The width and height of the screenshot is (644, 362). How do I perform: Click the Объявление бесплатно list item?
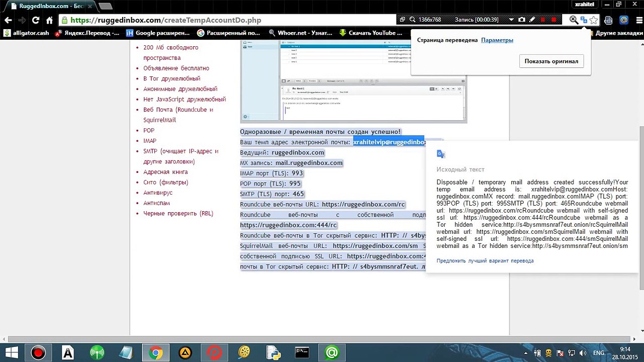(x=176, y=68)
